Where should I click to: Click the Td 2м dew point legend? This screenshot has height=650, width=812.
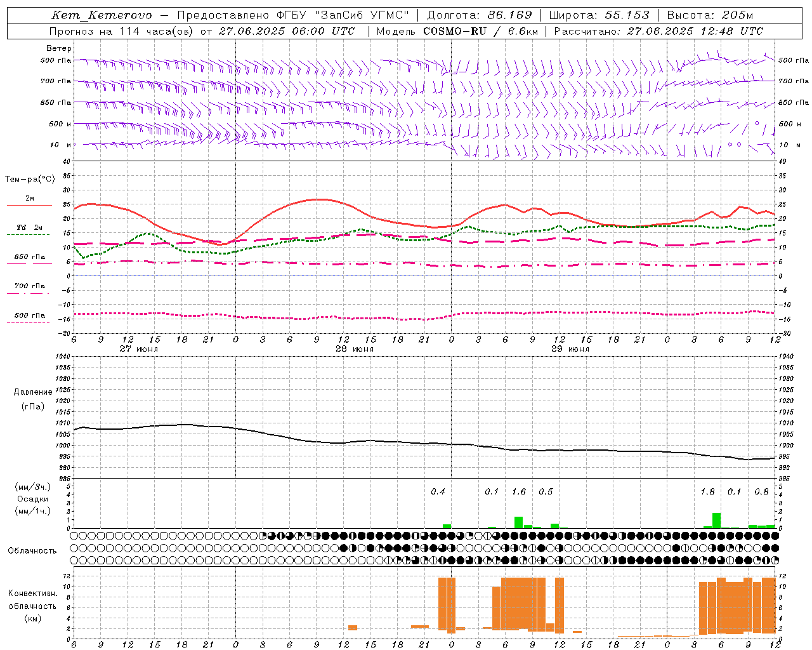click(29, 227)
